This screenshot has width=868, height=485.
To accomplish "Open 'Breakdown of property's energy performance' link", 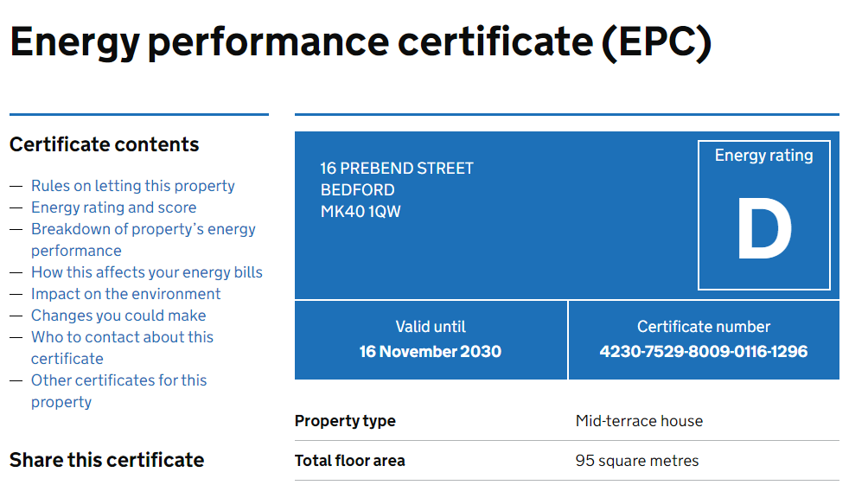I will click(143, 229).
